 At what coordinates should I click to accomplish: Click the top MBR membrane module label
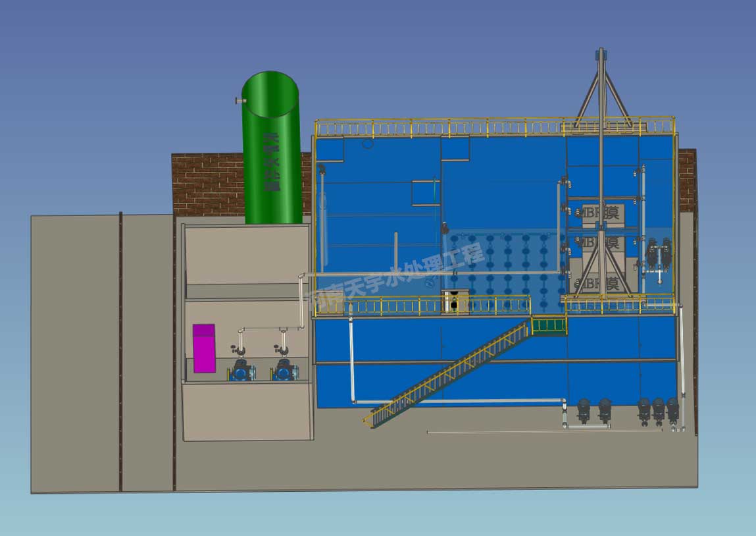599,213
